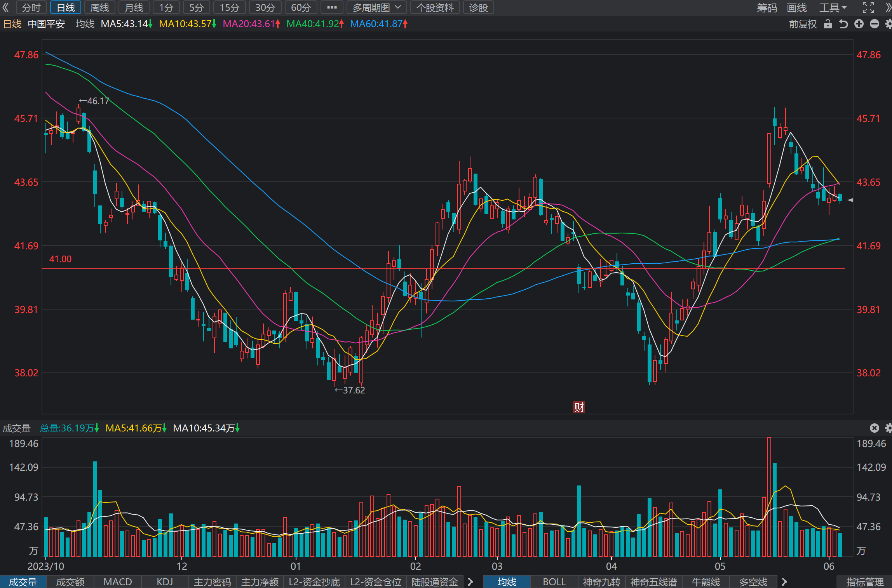Collapse the left panel with double-chevron icon
892x588 pixels.
coord(6,7)
